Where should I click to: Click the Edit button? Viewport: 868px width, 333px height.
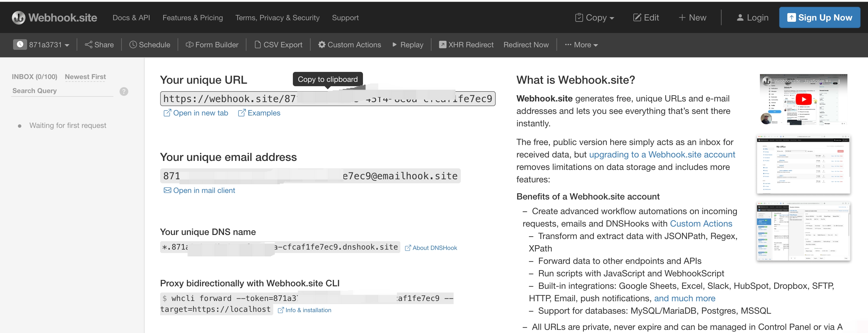pyautogui.click(x=646, y=17)
